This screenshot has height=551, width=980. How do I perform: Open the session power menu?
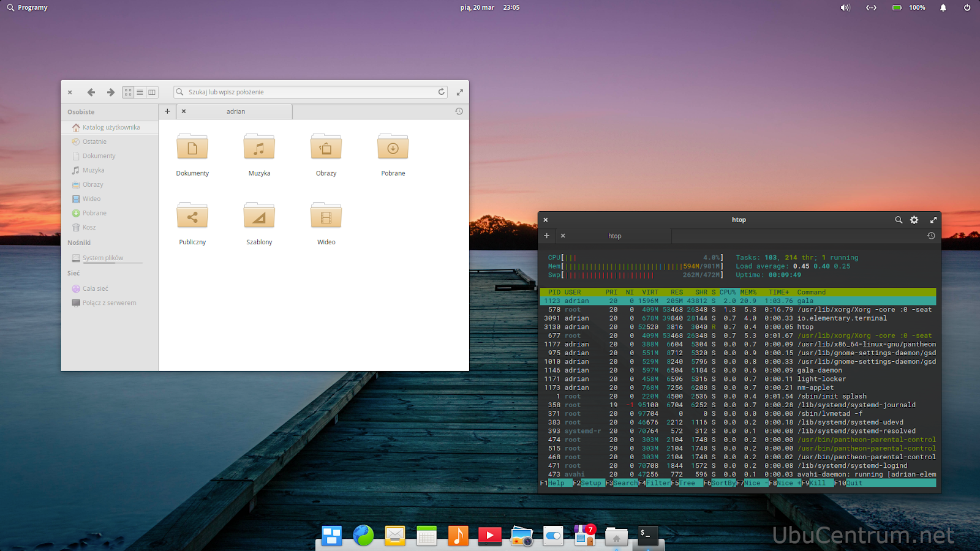[x=967, y=7]
